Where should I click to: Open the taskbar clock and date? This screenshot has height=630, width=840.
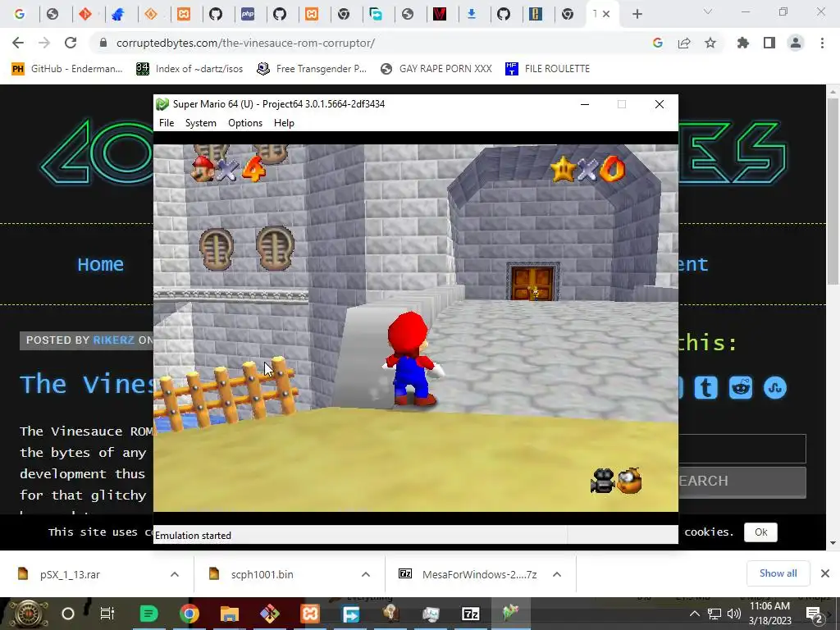pos(769,614)
